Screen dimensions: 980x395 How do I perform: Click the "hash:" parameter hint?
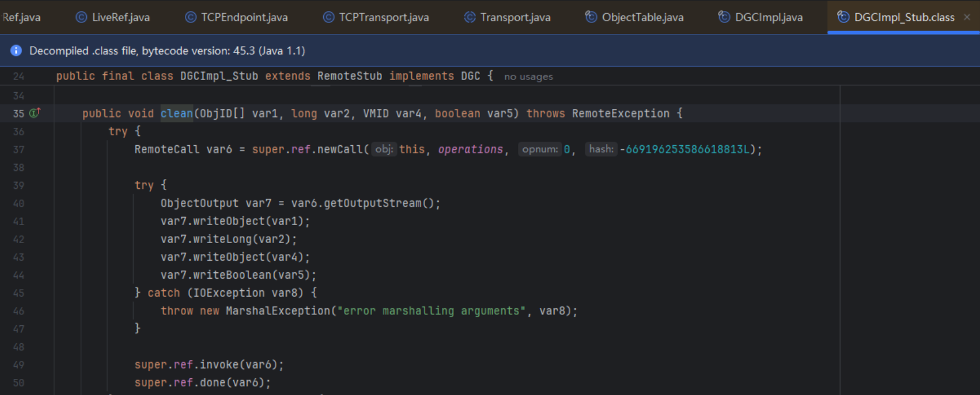tap(601, 149)
